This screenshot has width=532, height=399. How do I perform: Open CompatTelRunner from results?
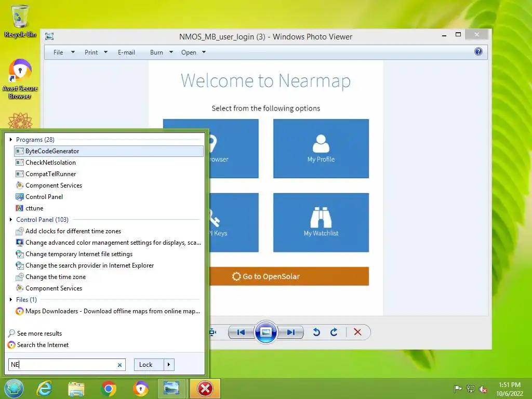point(109,174)
